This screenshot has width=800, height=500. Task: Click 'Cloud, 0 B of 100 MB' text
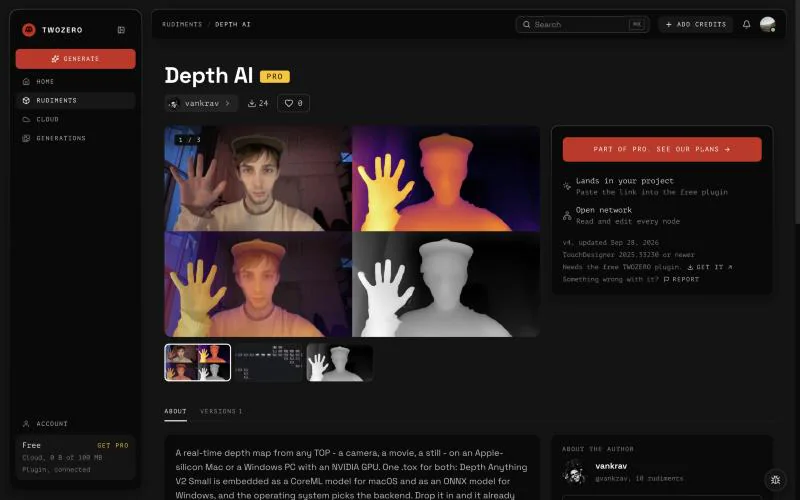(62, 458)
